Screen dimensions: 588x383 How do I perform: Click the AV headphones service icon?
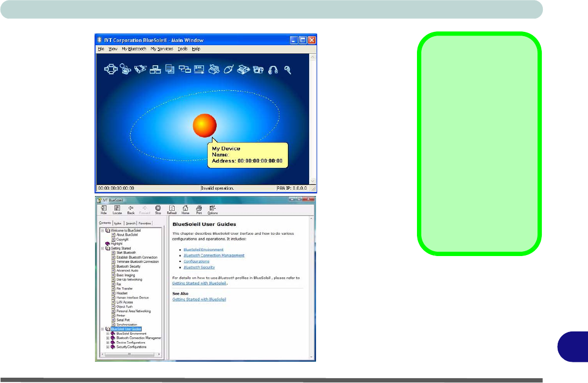pyautogui.click(x=273, y=70)
